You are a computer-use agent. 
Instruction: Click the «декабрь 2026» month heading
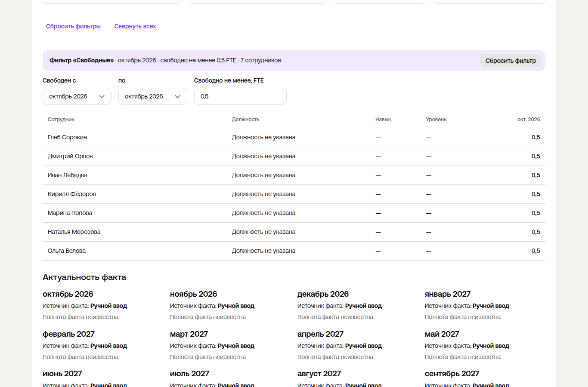pos(323,294)
